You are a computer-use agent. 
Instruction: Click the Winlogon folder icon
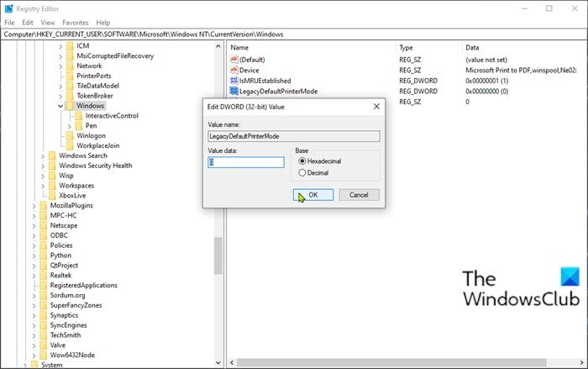tap(70, 135)
